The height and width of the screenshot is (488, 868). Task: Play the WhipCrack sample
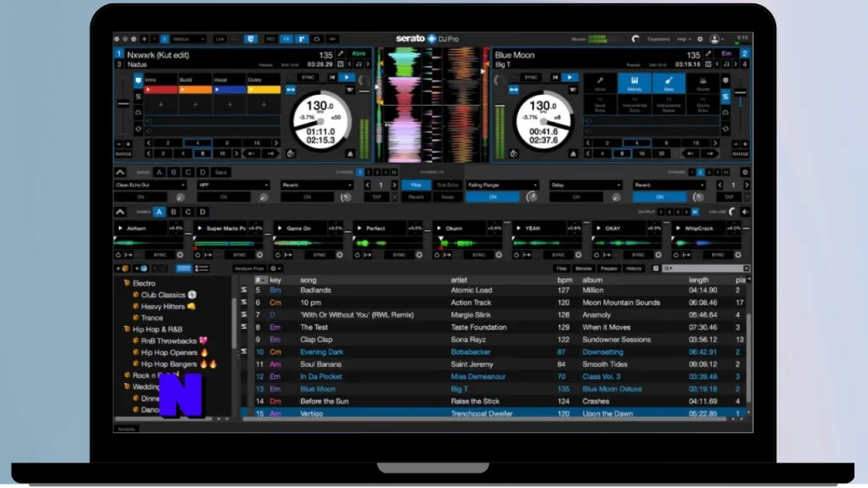point(678,228)
